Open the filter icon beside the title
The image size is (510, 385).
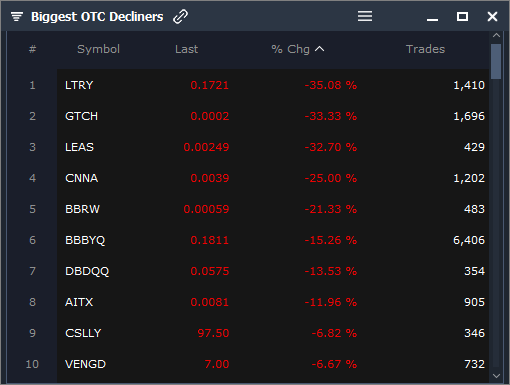17,16
